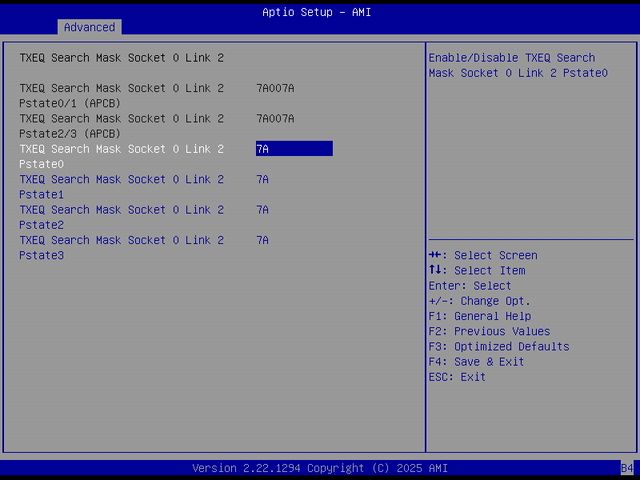The image size is (640, 480).
Task: Click the B4 indicator in the bottom corner
Action: point(627,468)
